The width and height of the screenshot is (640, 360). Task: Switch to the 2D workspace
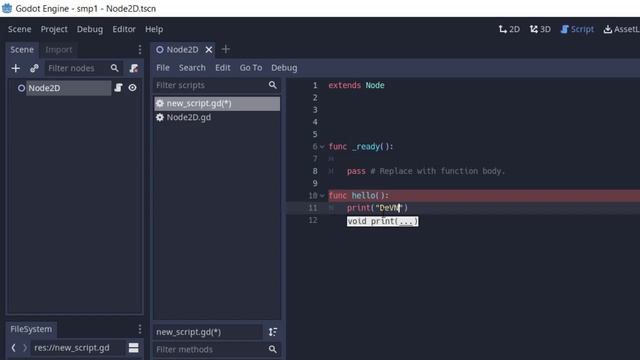[x=509, y=29]
